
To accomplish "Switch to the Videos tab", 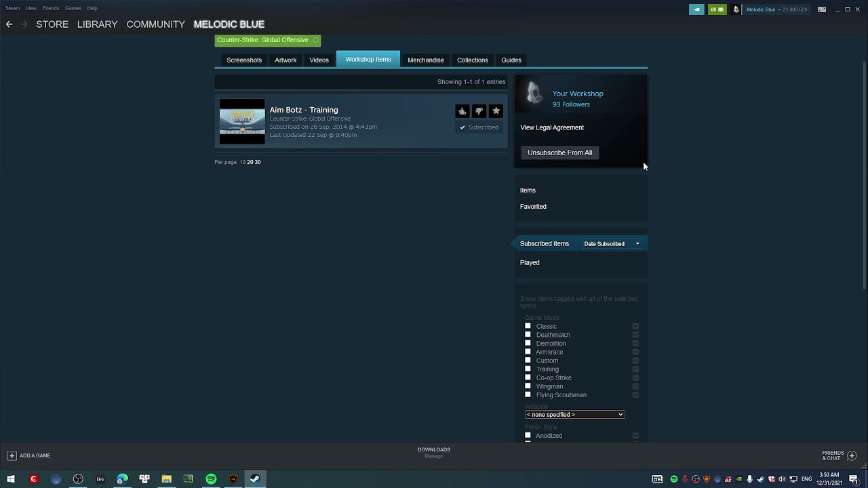I will point(319,60).
